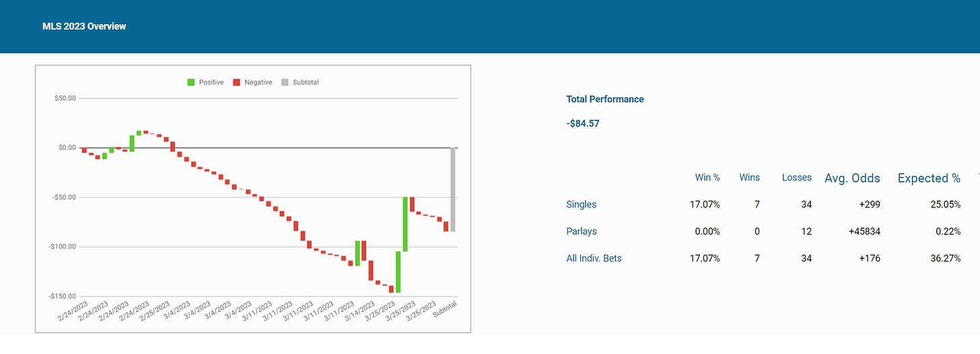The image size is (980, 354).
Task: Click the Wins value 7 in All Indiv. Bets row
Action: [x=757, y=258]
